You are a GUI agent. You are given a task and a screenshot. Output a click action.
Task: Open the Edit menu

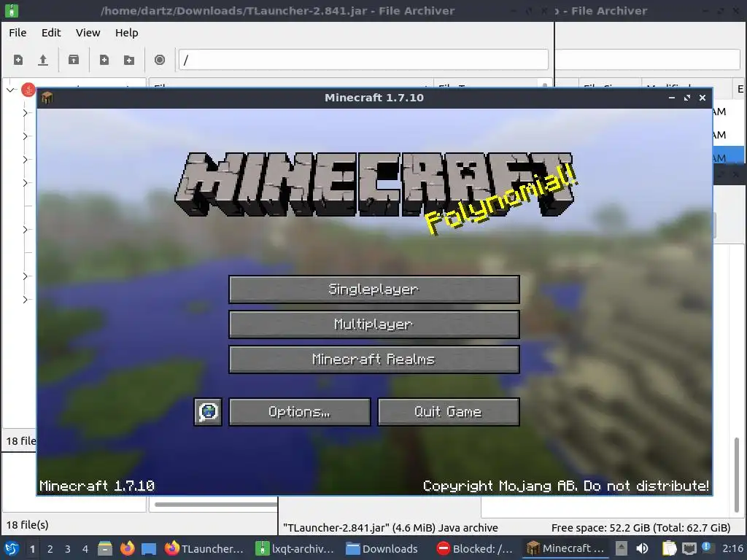click(x=51, y=33)
